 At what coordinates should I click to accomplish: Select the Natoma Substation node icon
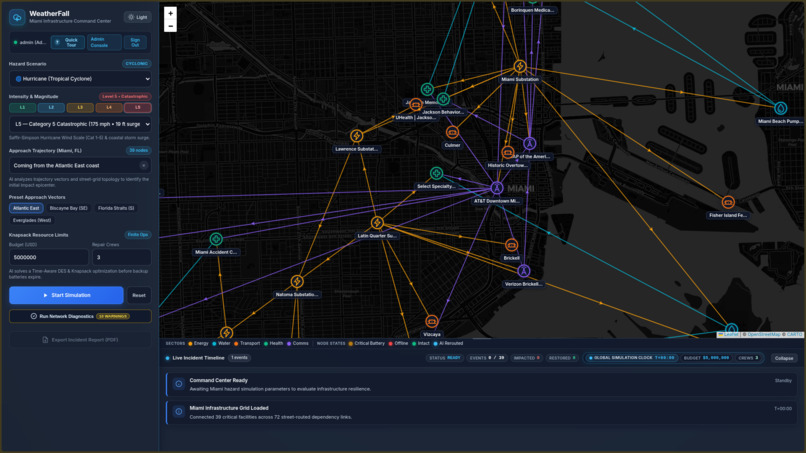click(297, 281)
